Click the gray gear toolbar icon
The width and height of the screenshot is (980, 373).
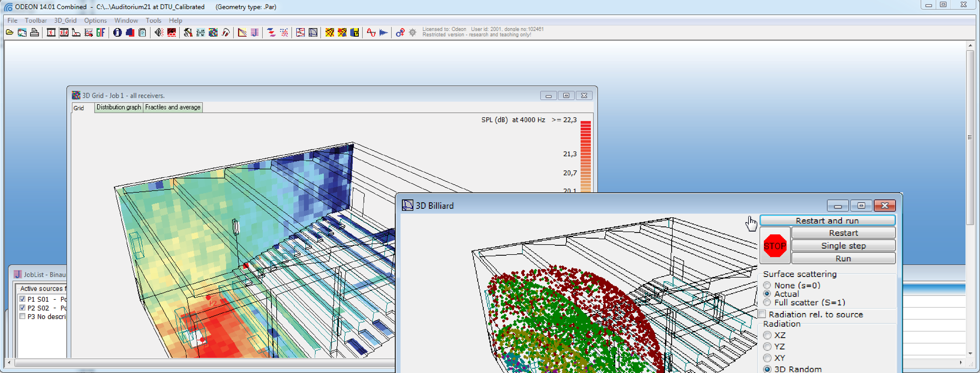(x=412, y=33)
